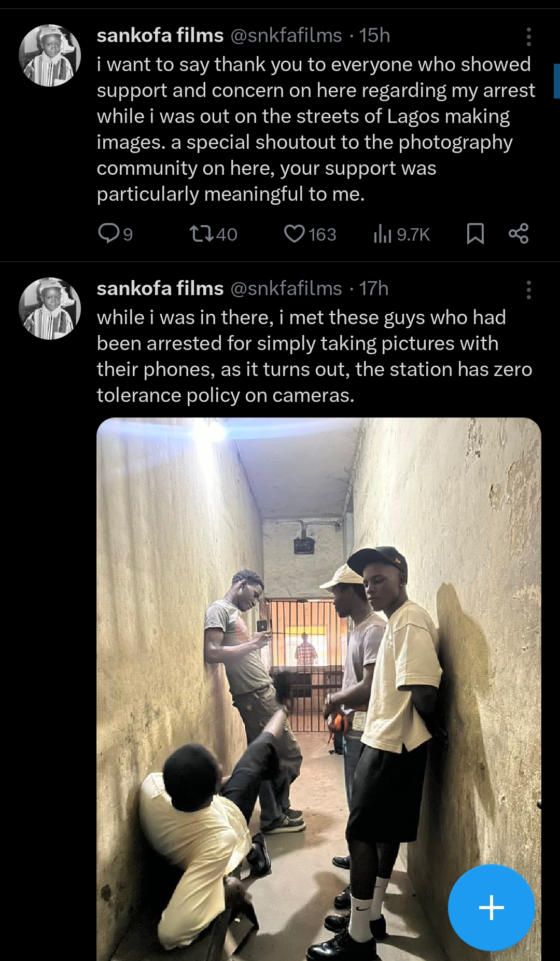Image resolution: width=560 pixels, height=961 pixels.
Task: Tap the blue compose new post button
Action: point(491,908)
